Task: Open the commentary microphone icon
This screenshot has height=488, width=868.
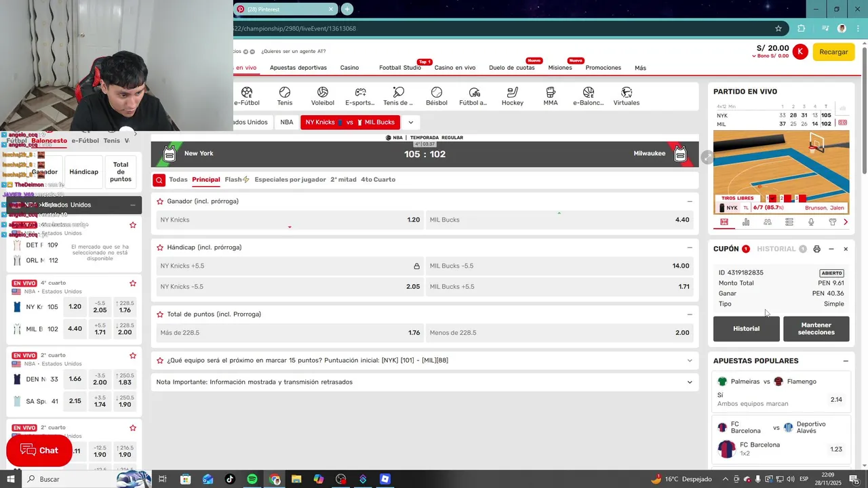Action: (811, 222)
